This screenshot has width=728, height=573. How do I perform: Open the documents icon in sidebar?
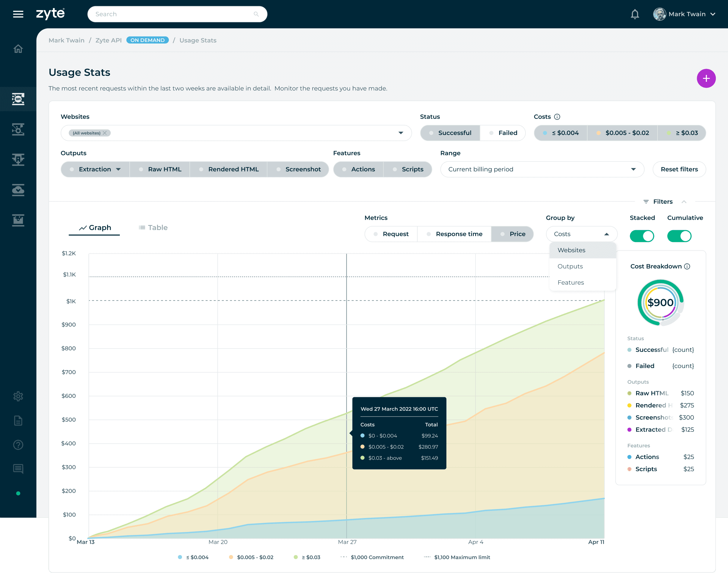click(x=18, y=420)
